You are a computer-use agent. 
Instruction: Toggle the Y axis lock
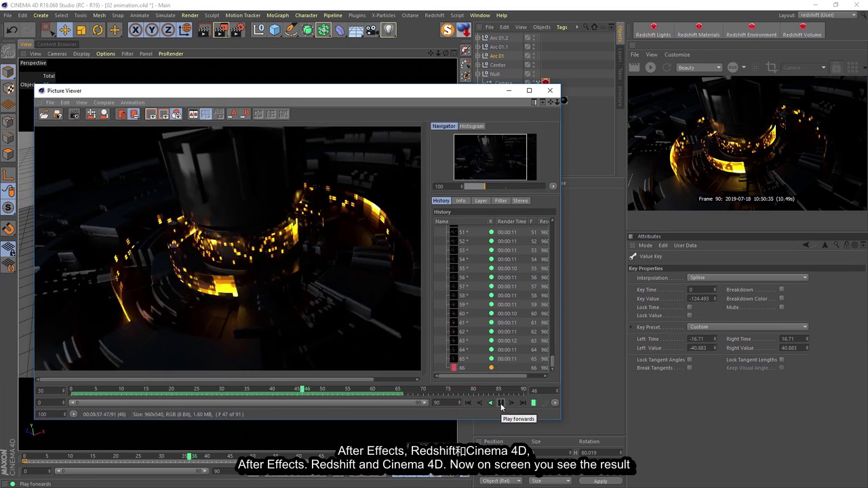click(151, 30)
